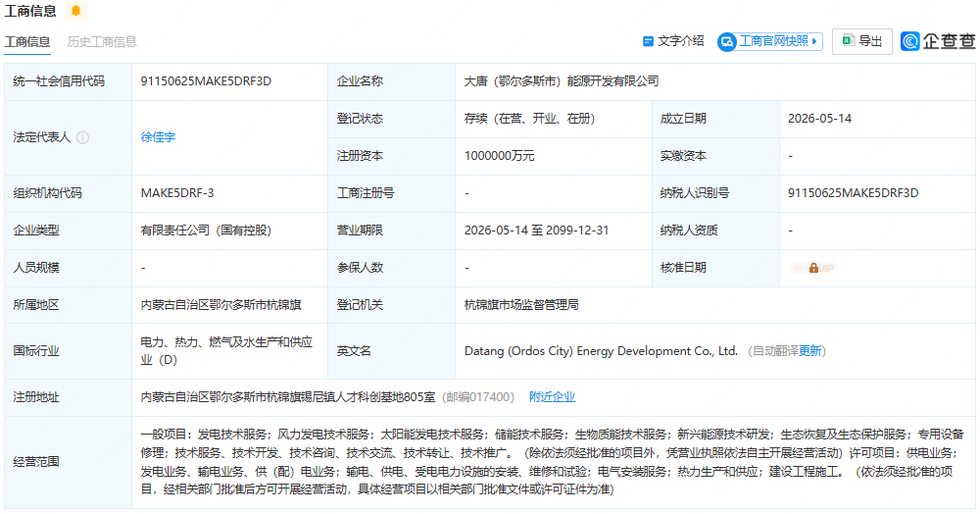Click the 经营范围 business scope paragraph
This screenshot has width=980, height=514.
click(553, 461)
